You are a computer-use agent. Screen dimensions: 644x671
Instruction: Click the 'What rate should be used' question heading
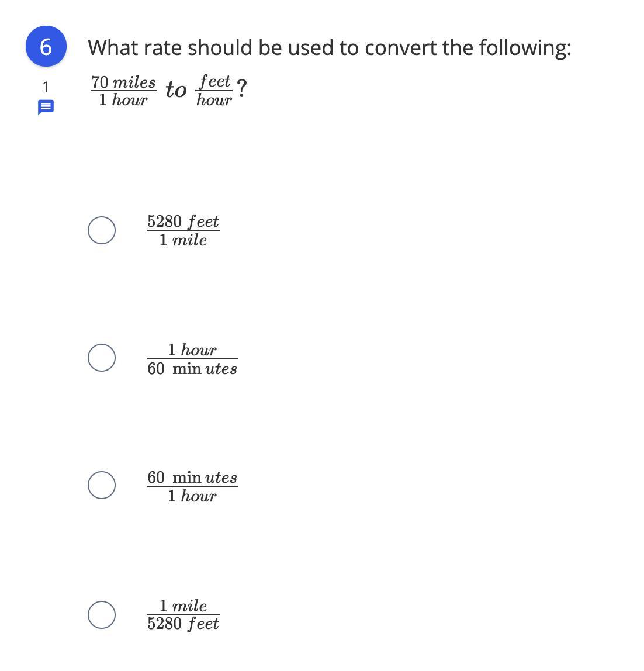point(330,47)
